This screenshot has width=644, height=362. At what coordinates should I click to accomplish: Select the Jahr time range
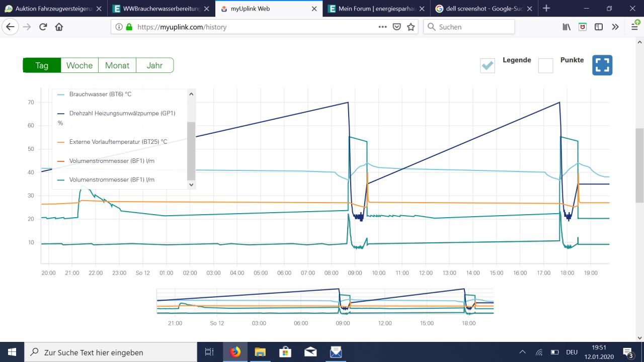(x=154, y=65)
